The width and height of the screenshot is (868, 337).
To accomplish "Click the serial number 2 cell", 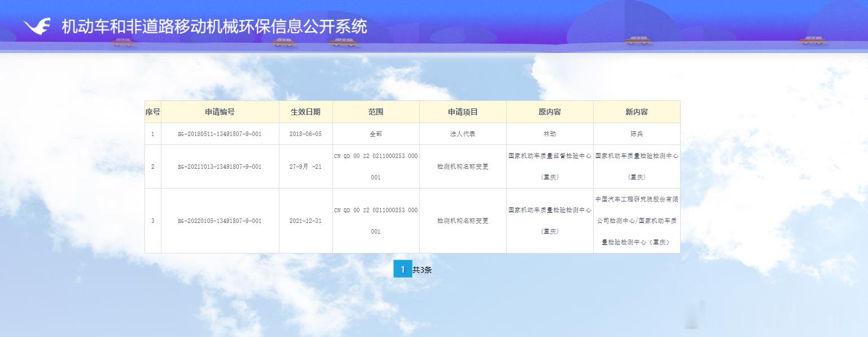I will [153, 167].
